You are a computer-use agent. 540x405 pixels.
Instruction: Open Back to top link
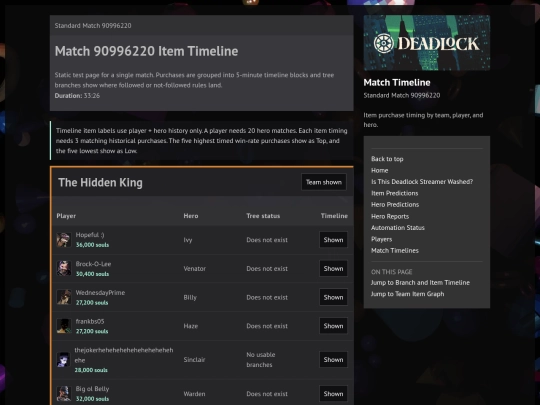pyautogui.click(x=387, y=159)
